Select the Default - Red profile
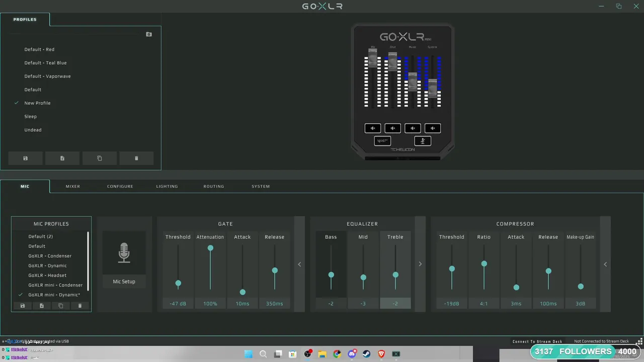This screenshot has width=644, height=362. tap(39, 49)
